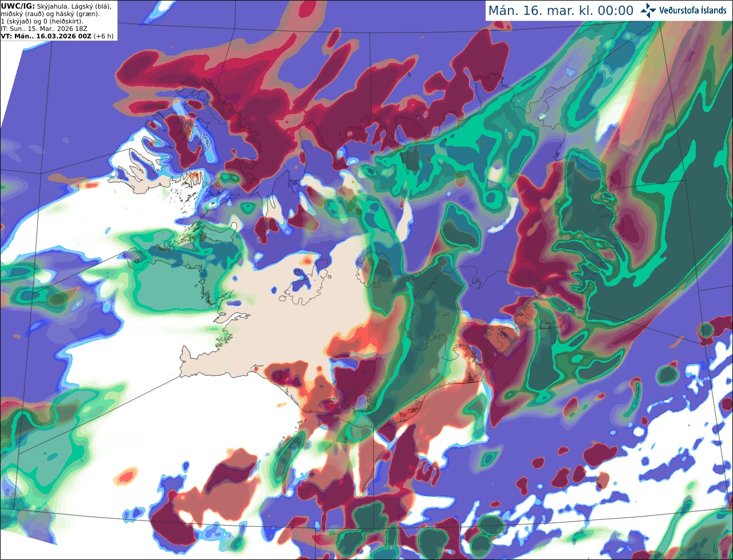Screen dimensions: 733x560
Task: Click the 'miðský (rauð) og háský (græn)' line
Action: click(50, 14)
